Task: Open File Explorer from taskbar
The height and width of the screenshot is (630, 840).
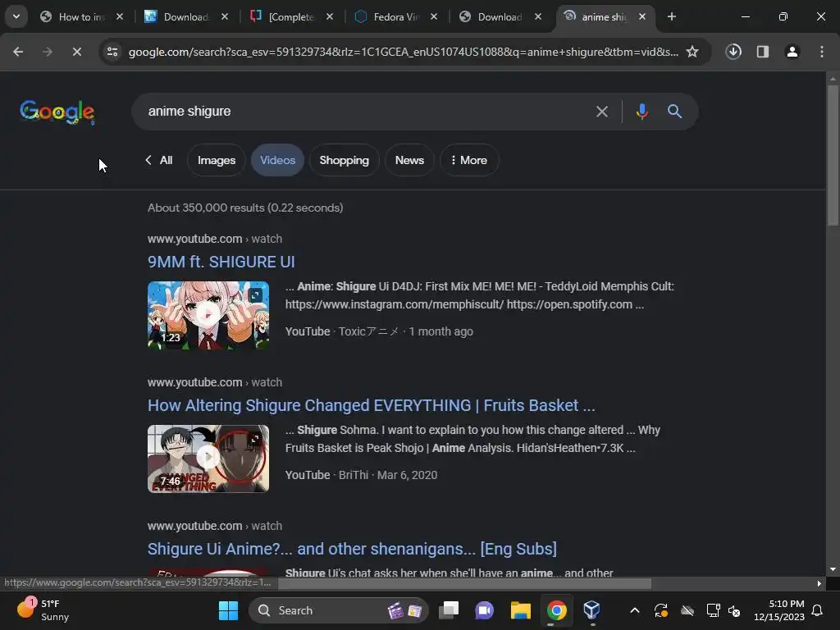Action: tap(520, 610)
